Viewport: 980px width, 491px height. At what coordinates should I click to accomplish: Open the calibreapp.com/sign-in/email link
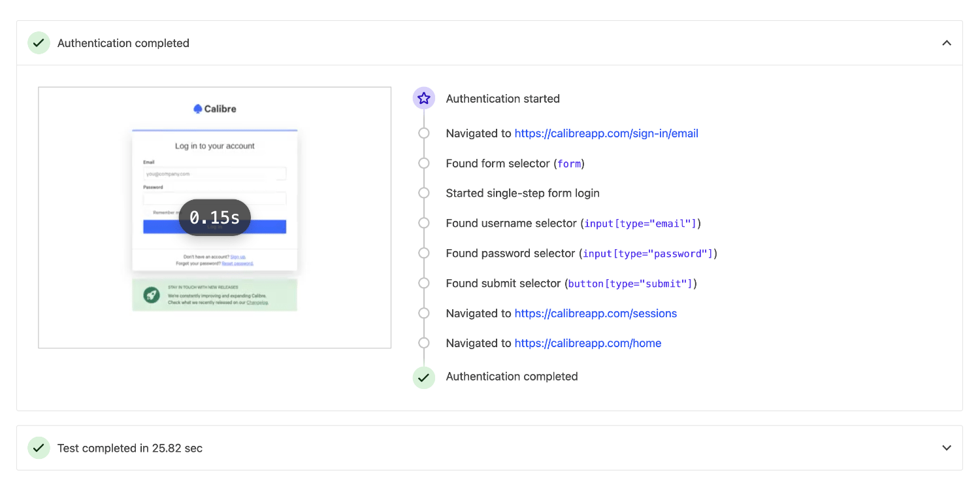(x=606, y=133)
